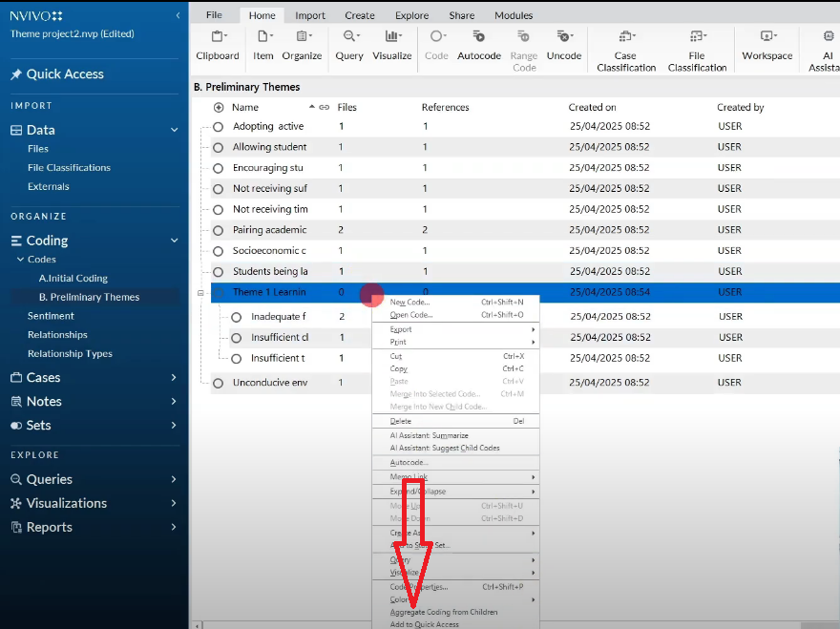
Task: Collapse the navigation pane with the chevron
Action: click(178, 15)
